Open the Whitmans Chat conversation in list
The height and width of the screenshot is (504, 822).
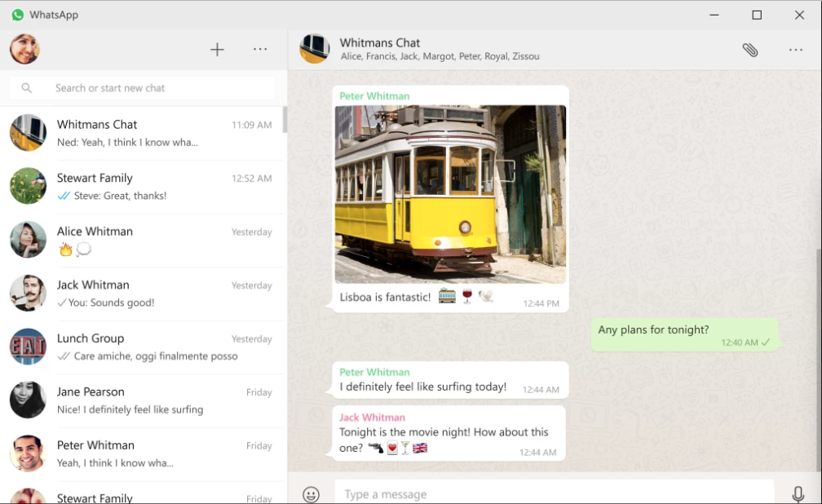point(142,133)
